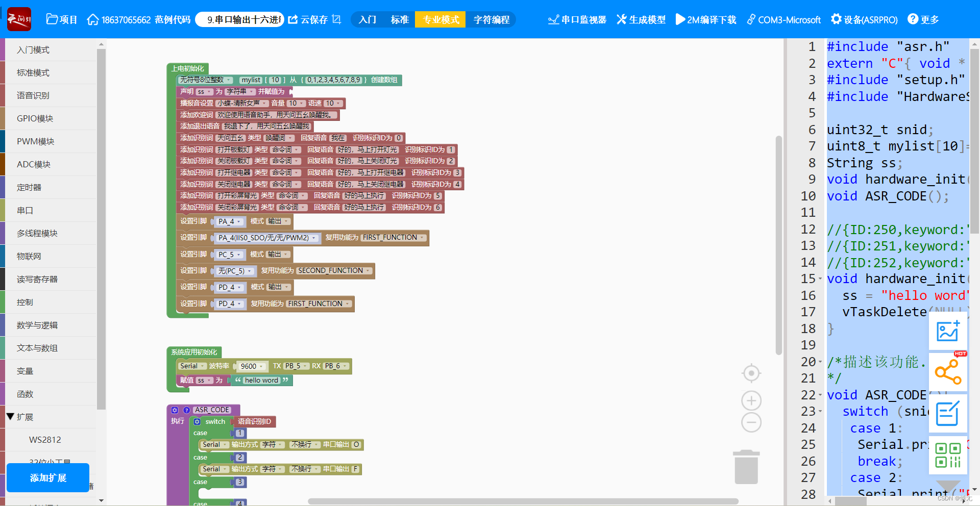Open the TX PB_5 pin dropdown

[x=297, y=366]
